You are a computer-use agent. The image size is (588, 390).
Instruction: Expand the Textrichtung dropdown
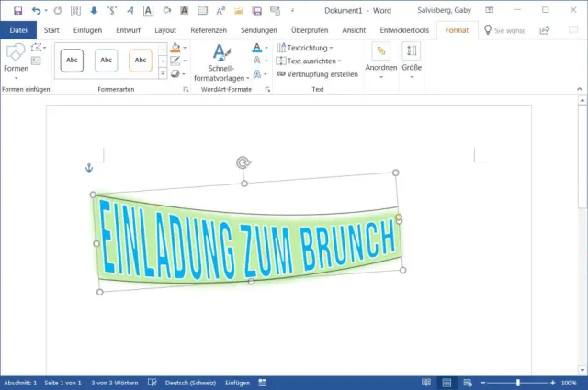[310, 47]
